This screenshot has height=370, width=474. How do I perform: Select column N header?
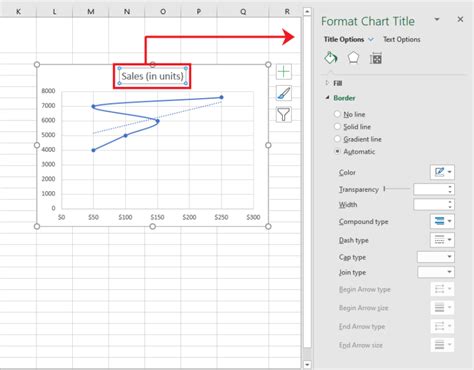pos(127,12)
